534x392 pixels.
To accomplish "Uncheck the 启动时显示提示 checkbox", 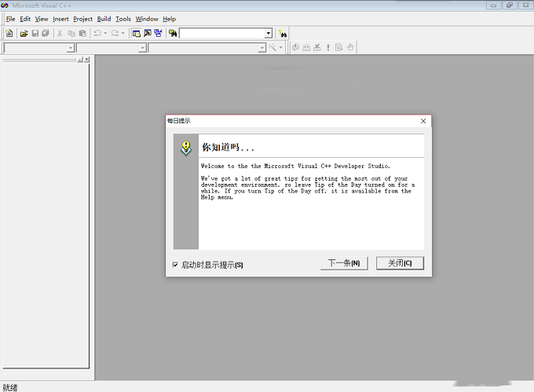I will 175,265.
